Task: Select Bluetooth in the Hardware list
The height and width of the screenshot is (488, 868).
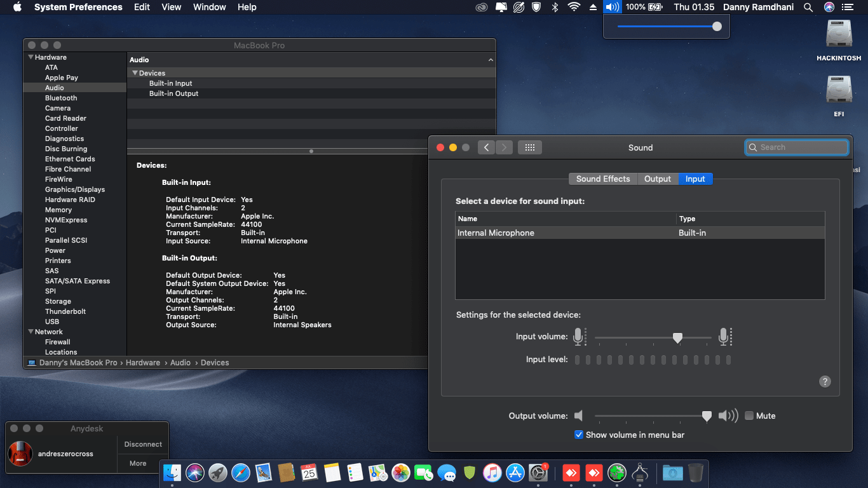Action: (x=61, y=98)
